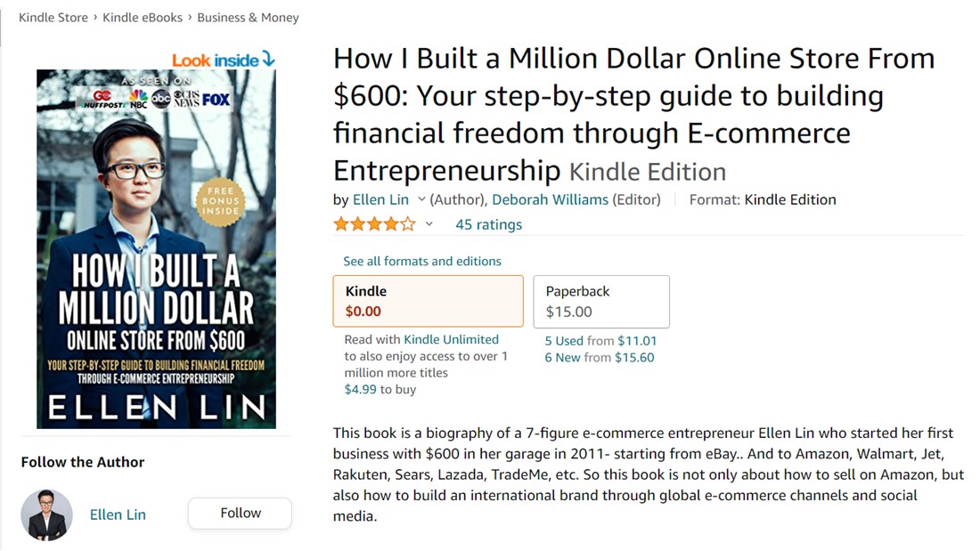Open Ellen Lin link under Follow the Author
Viewport: 980px width, 551px height.
tap(118, 515)
